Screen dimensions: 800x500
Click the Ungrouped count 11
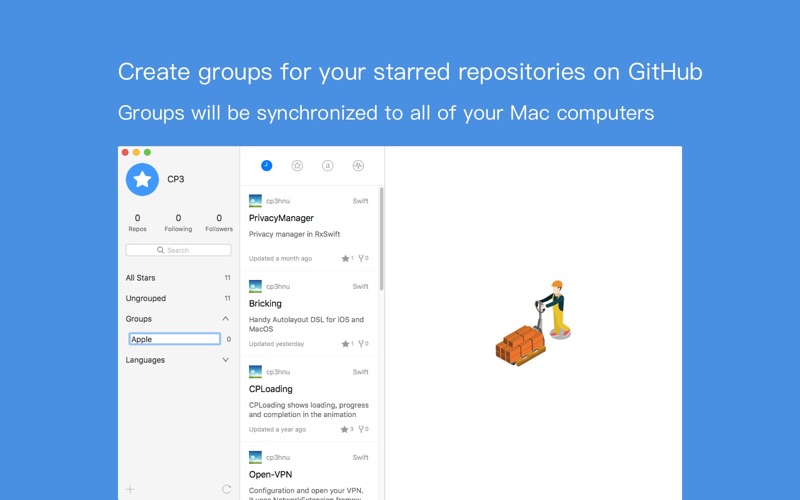point(228,298)
